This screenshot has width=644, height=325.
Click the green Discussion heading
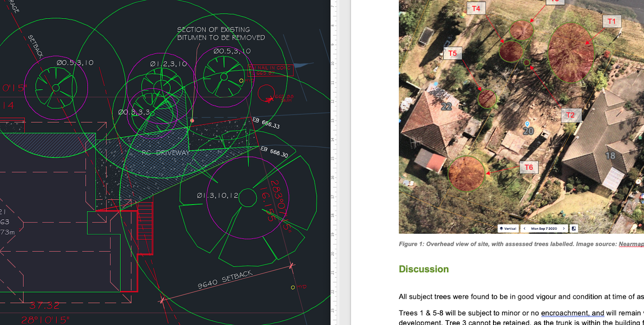pos(424,269)
